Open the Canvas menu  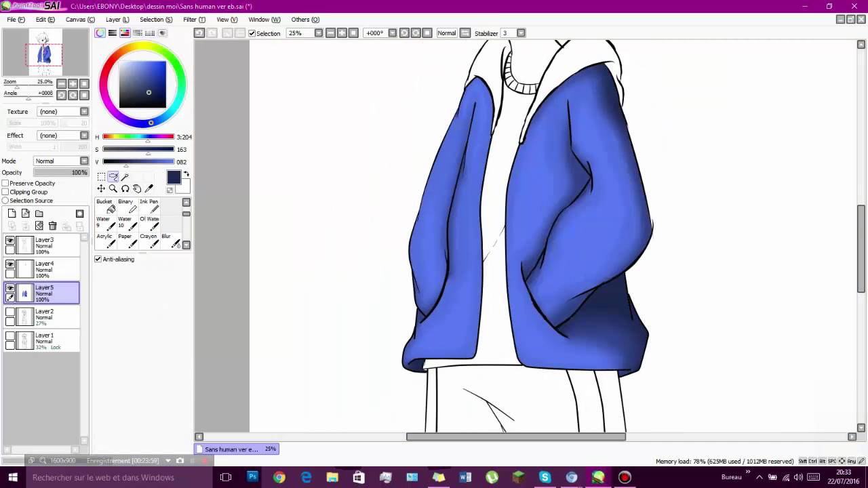80,20
